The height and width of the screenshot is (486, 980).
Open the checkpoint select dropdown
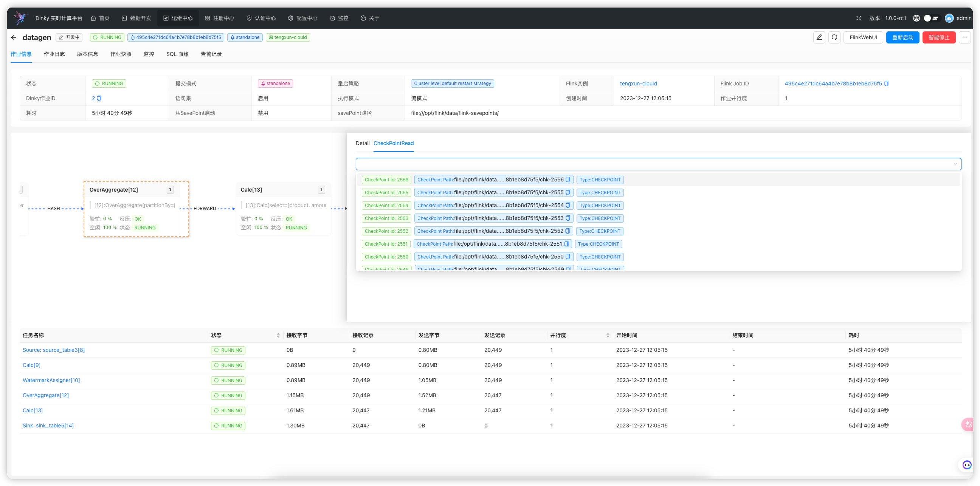[659, 164]
